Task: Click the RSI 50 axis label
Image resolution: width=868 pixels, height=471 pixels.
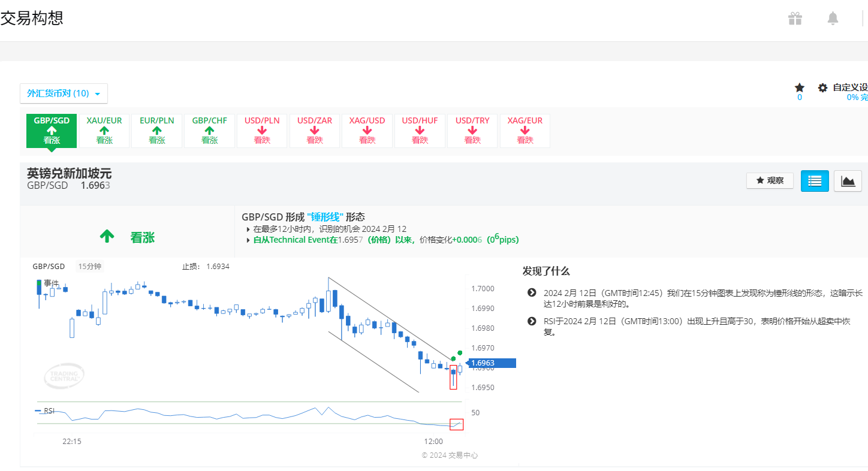Action: 475,413
